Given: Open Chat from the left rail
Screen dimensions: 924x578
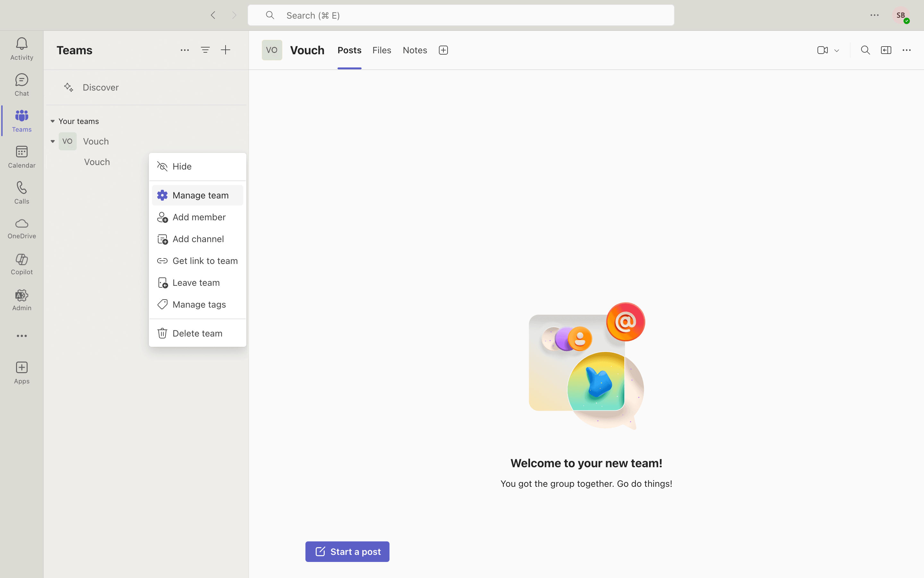Looking at the screenshot, I should pos(22,85).
